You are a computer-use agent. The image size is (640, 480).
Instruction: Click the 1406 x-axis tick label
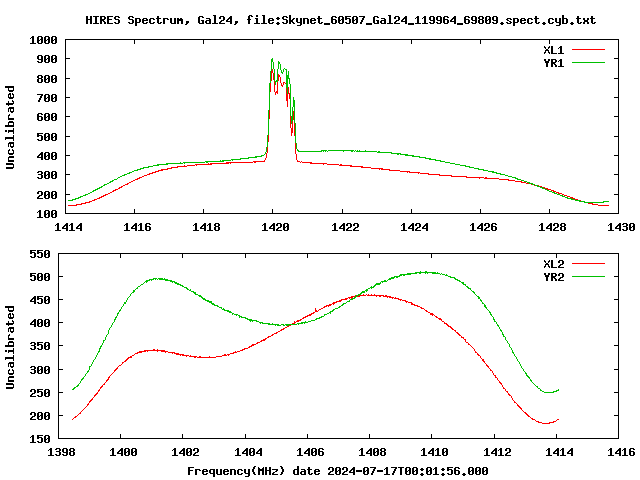point(310,452)
